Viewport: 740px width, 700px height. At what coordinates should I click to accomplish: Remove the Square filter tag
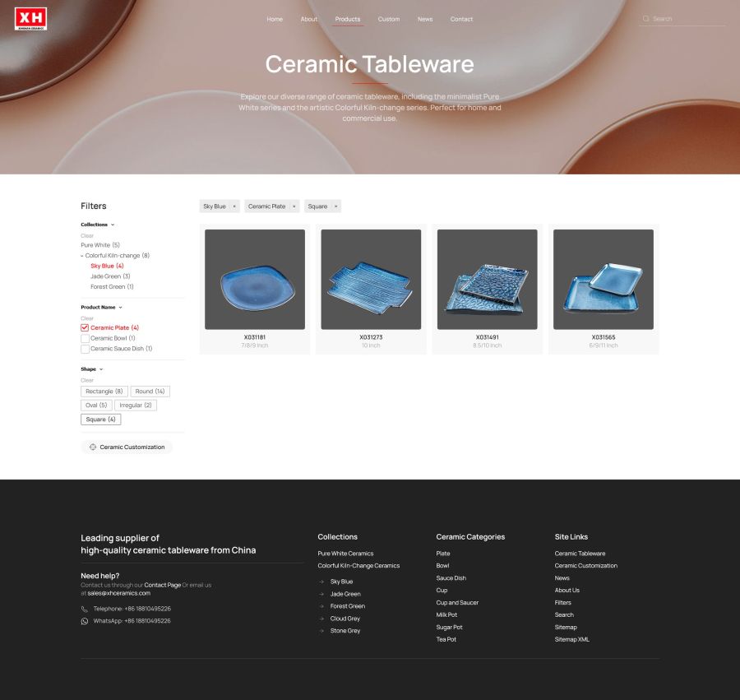click(x=335, y=206)
